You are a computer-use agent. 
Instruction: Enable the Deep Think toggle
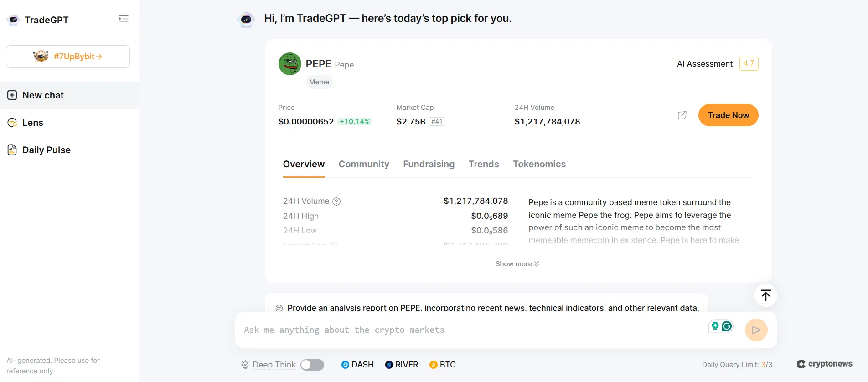(x=312, y=365)
